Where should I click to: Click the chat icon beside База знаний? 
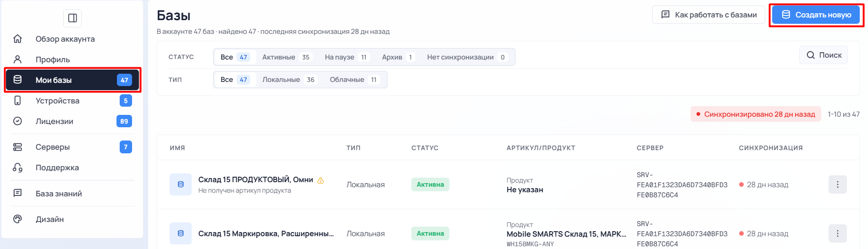coord(17,193)
